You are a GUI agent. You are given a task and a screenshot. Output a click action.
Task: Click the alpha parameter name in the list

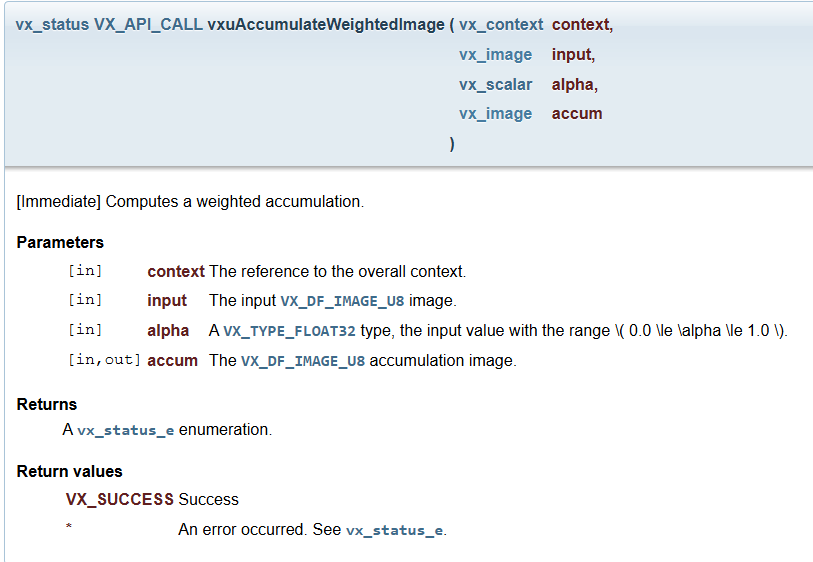[x=168, y=331]
